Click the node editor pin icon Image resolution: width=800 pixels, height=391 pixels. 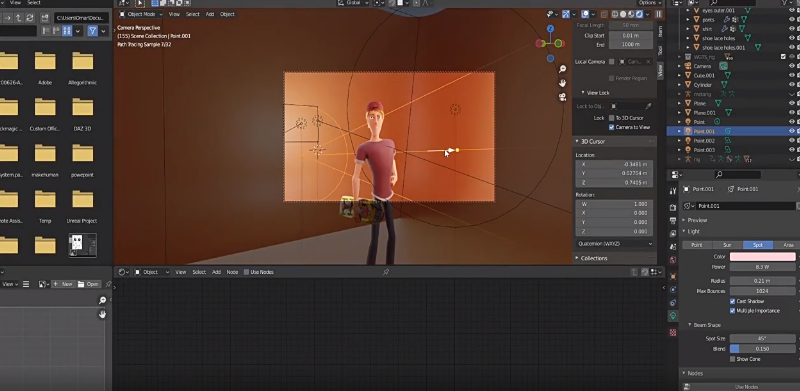click(x=386, y=272)
